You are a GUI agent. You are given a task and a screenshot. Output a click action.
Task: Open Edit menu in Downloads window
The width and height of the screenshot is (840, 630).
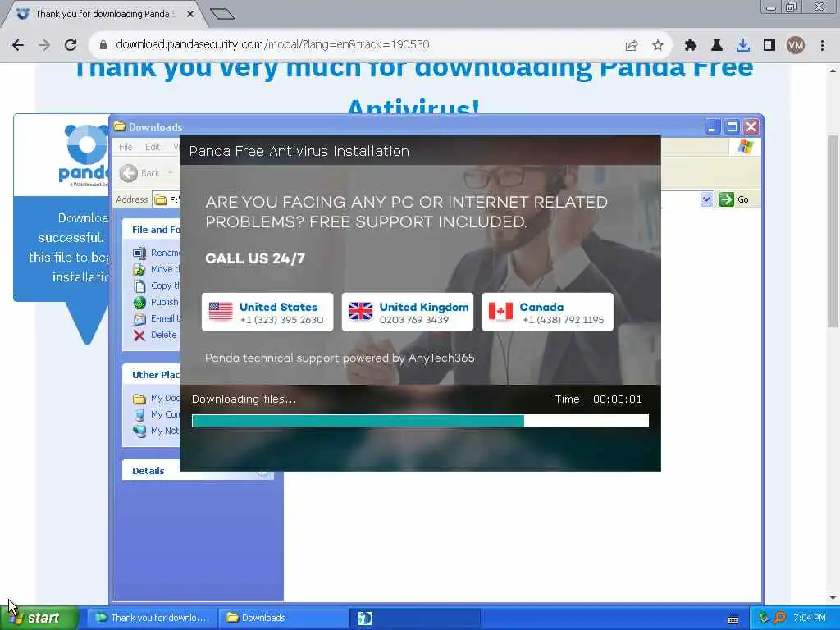152,147
